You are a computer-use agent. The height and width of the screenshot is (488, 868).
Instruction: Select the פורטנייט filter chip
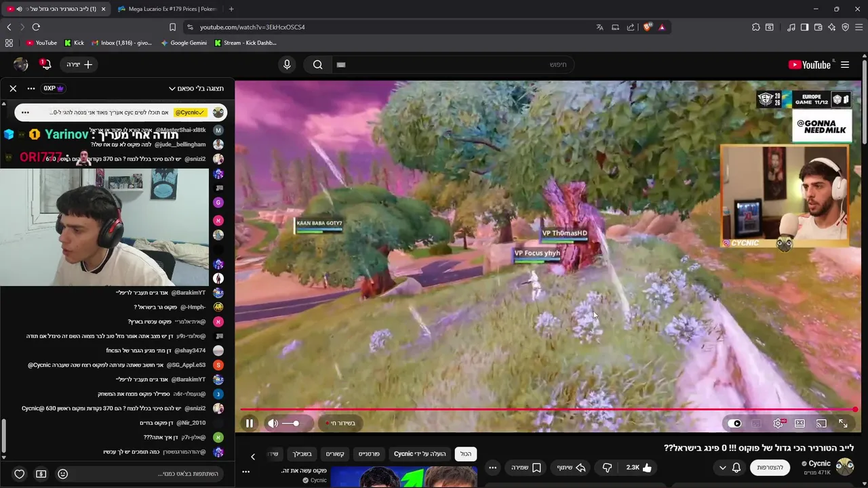click(x=369, y=454)
